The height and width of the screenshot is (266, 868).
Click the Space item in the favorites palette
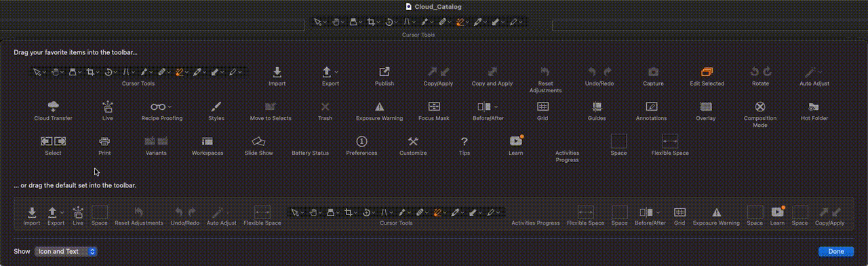618,145
